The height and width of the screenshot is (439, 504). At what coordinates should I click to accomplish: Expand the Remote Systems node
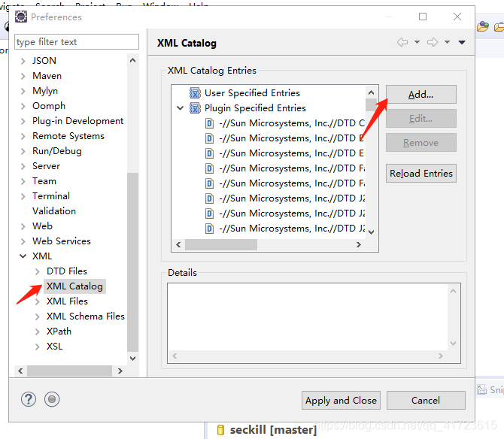click(x=23, y=136)
